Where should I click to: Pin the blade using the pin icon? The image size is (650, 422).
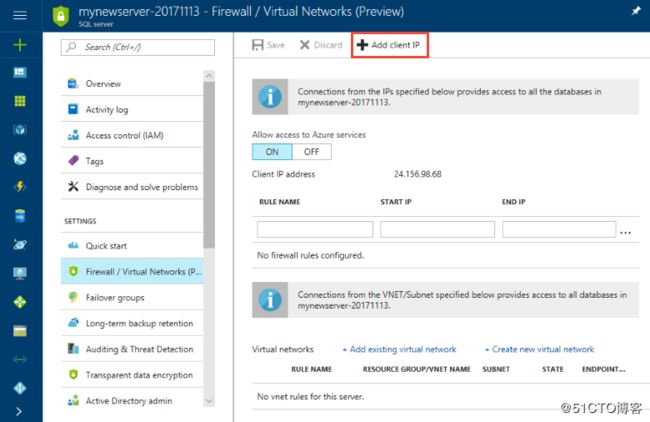(x=636, y=11)
